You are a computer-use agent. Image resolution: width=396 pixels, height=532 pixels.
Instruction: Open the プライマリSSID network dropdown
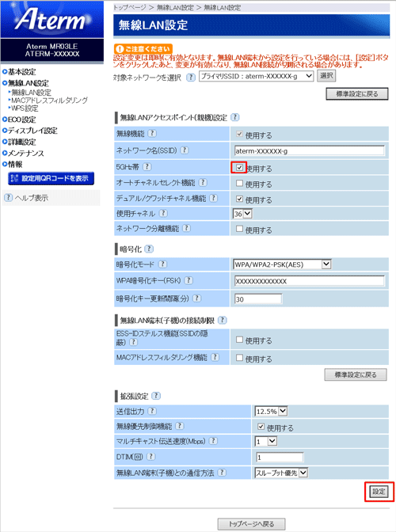coord(256,76)
